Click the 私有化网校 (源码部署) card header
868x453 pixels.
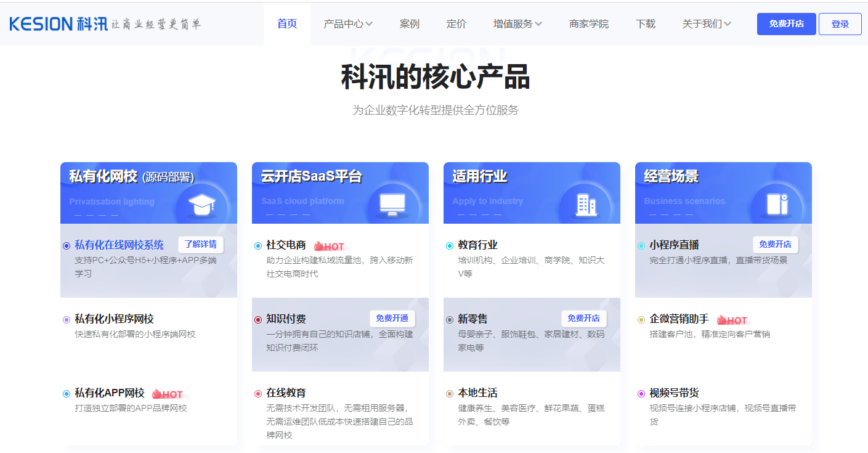pos(148,193)
